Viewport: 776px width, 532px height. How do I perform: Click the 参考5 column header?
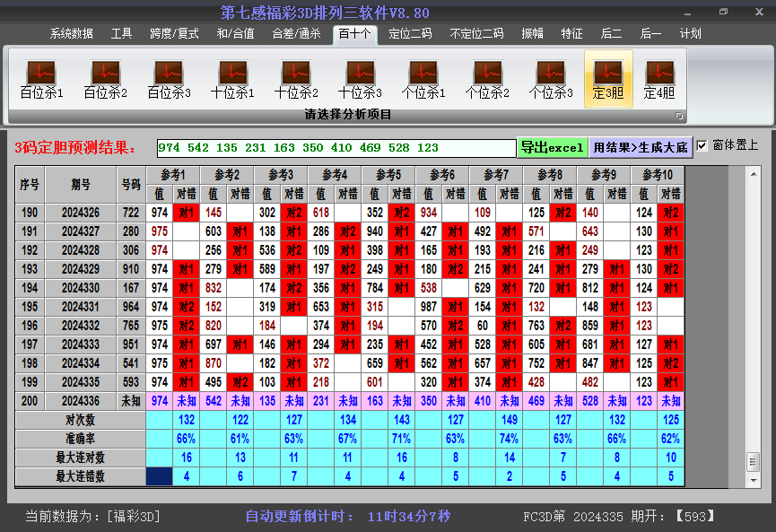point(388,175)
